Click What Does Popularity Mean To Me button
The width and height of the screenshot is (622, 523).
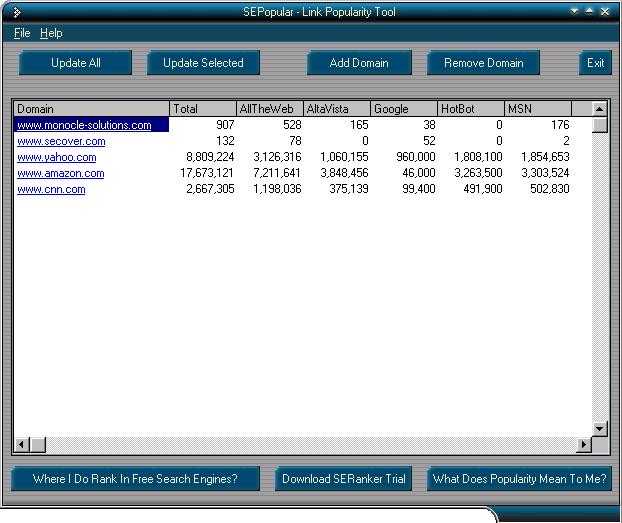[x=519, y=479]
